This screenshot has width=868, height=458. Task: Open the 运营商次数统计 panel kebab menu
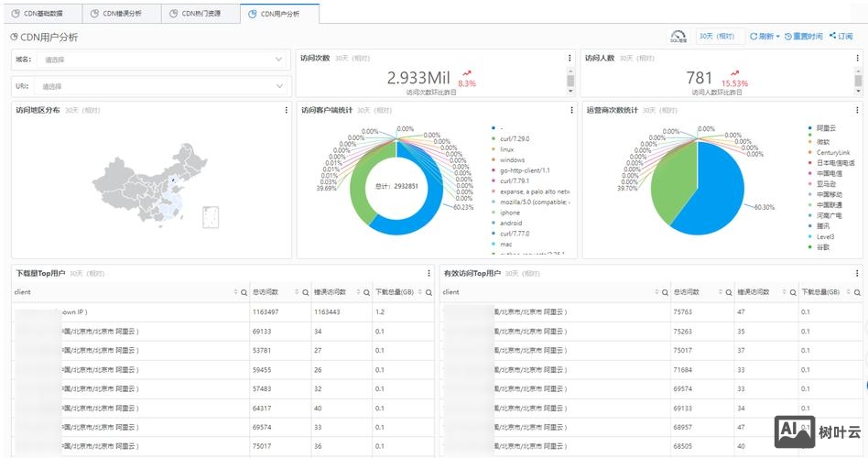click(x=857, y=110)
